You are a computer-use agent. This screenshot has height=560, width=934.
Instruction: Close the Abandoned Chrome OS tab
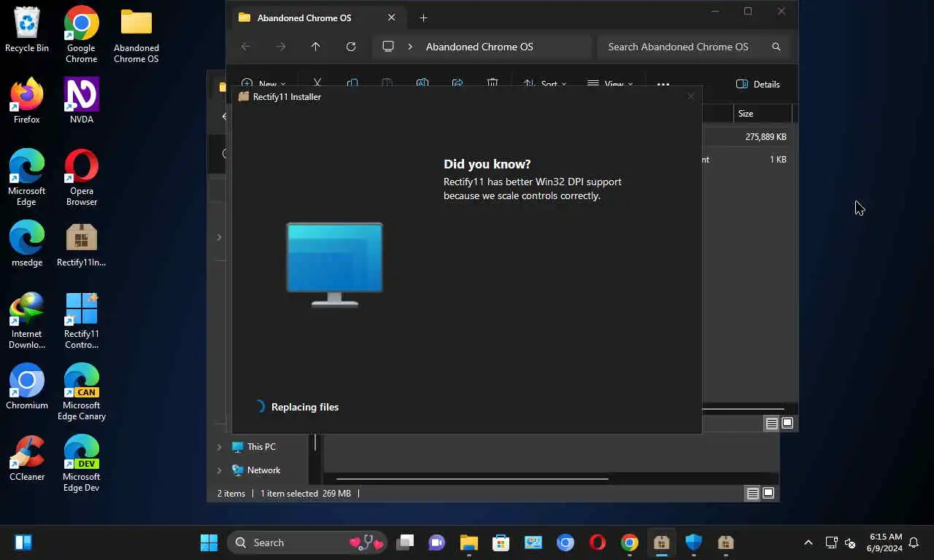tap(391, 18)
